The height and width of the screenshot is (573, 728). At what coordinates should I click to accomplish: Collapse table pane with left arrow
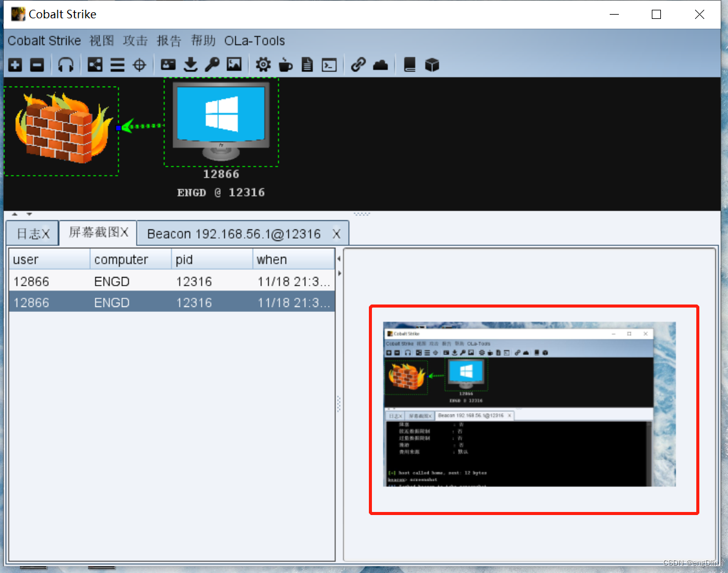pos(339,258)
